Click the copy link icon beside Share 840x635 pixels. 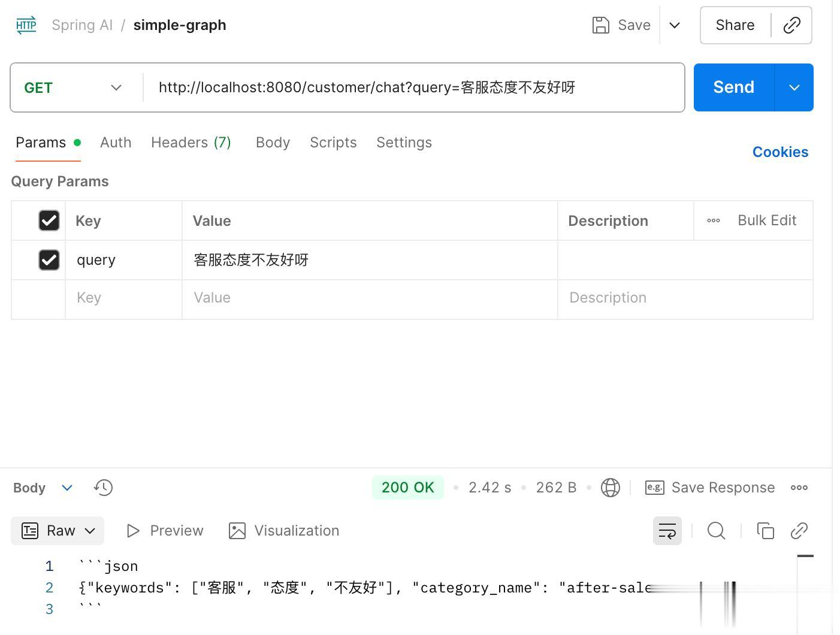(791, 25)
